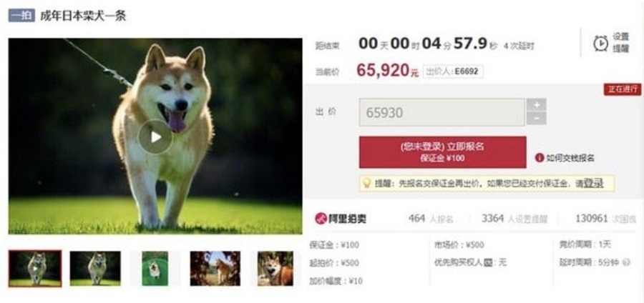Screen dimensions: 644x303
Task: Click the info icon beside 如何交钱报名
Action: tap(540, 158)
